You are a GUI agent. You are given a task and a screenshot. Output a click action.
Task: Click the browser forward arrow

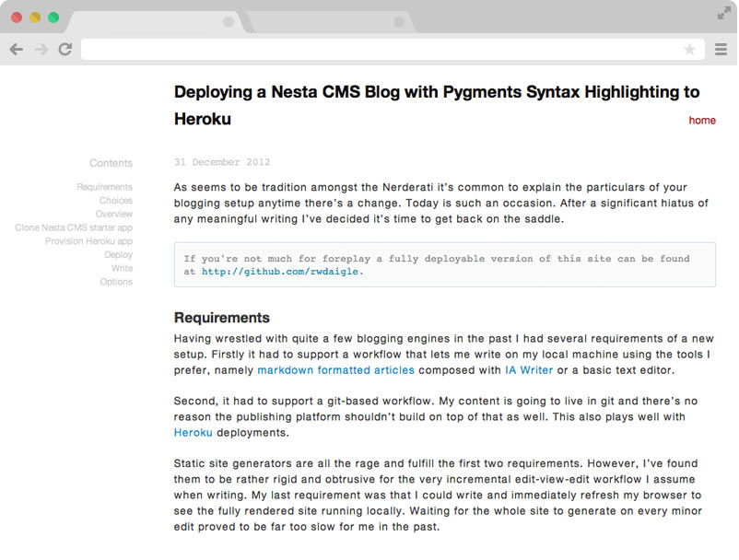pyautogui.click(x=41, y=50)
